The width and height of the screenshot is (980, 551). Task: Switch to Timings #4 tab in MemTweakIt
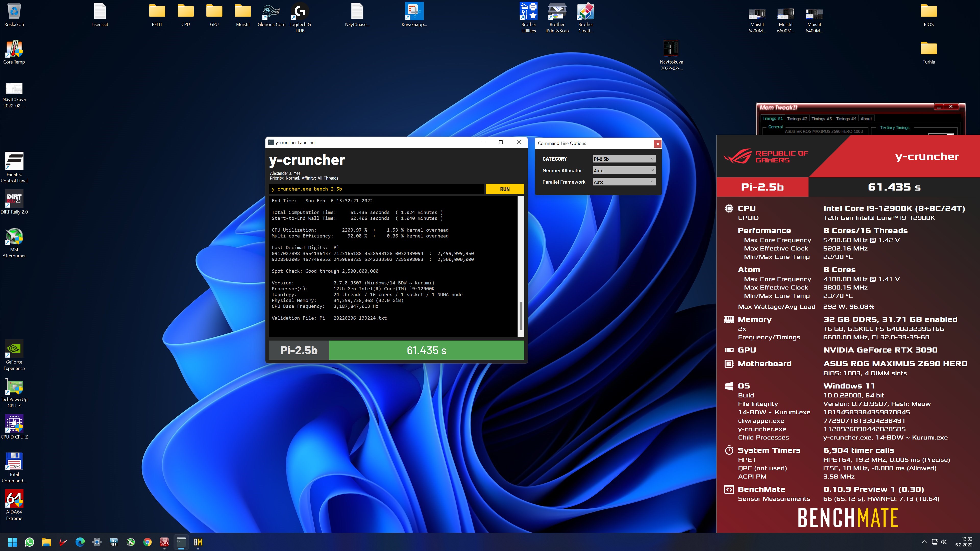coord(846,119)
